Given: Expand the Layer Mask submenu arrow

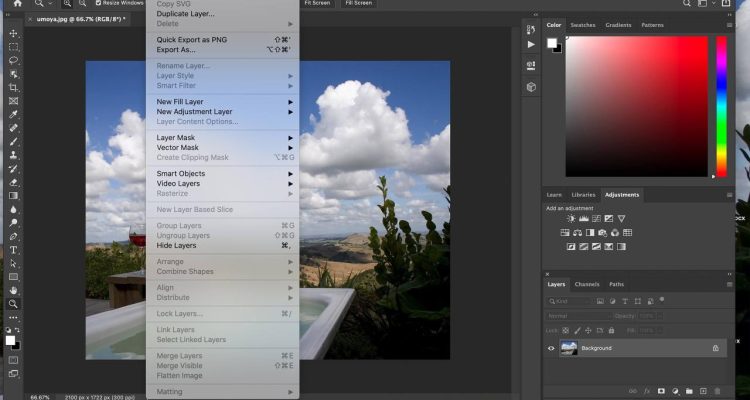Looking at the screenshot, I should pos(290,138).
